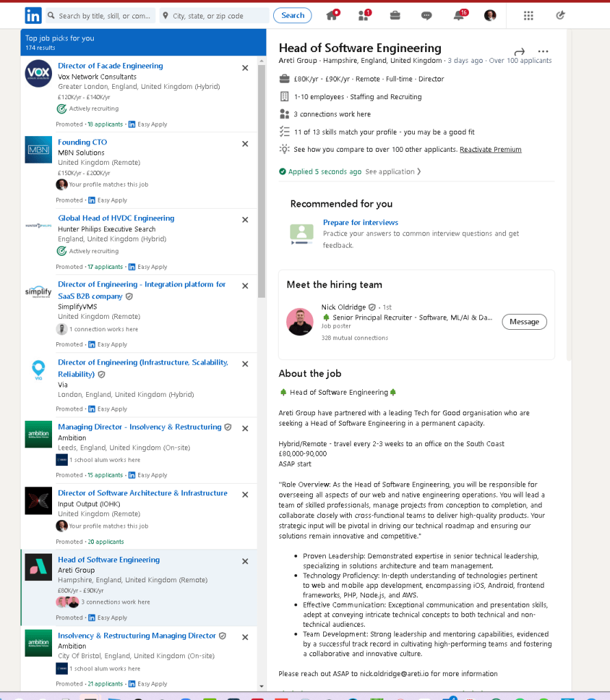Open the job's more options ellipsis
Viewport: 610px width, 700px height.
point(543,51)
